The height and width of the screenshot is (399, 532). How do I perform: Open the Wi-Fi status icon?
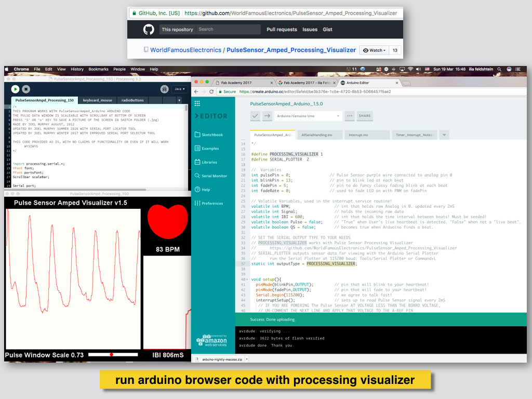click(410, 69)
